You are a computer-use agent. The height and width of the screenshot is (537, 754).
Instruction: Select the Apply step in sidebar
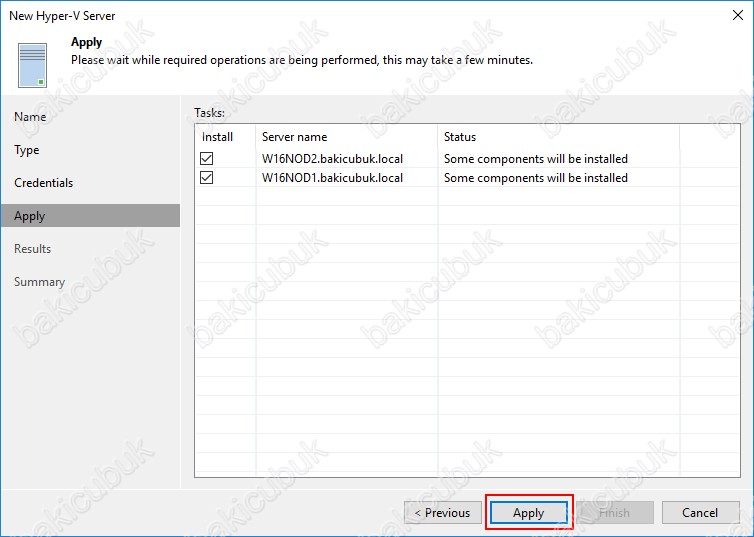click(90, 215)
